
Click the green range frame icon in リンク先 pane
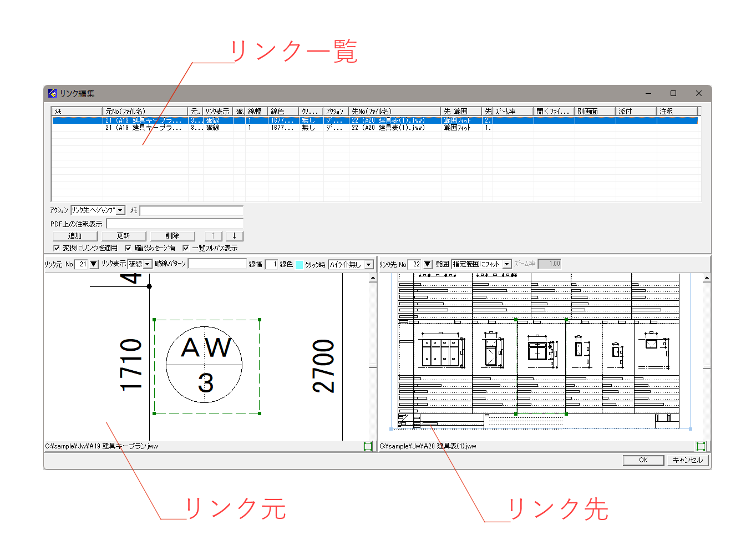pyautogui.click(x=701, y=446)
